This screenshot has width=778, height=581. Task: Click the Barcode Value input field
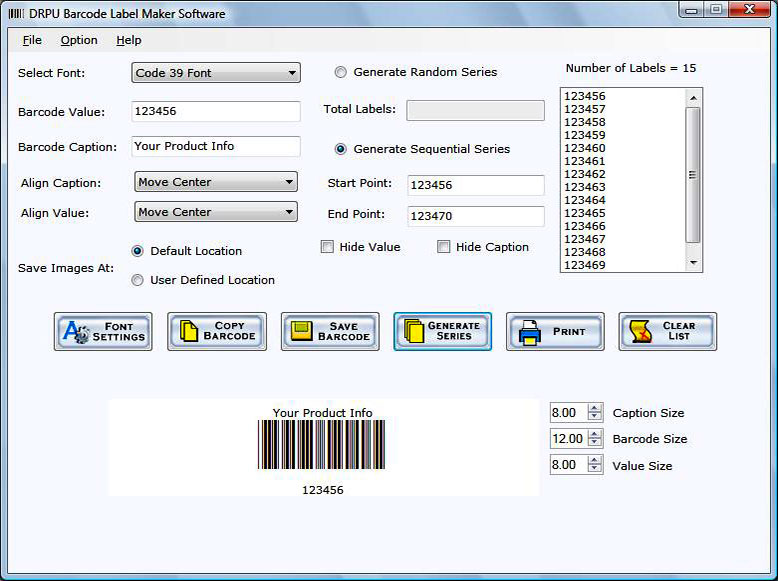[x=215, y=112]
